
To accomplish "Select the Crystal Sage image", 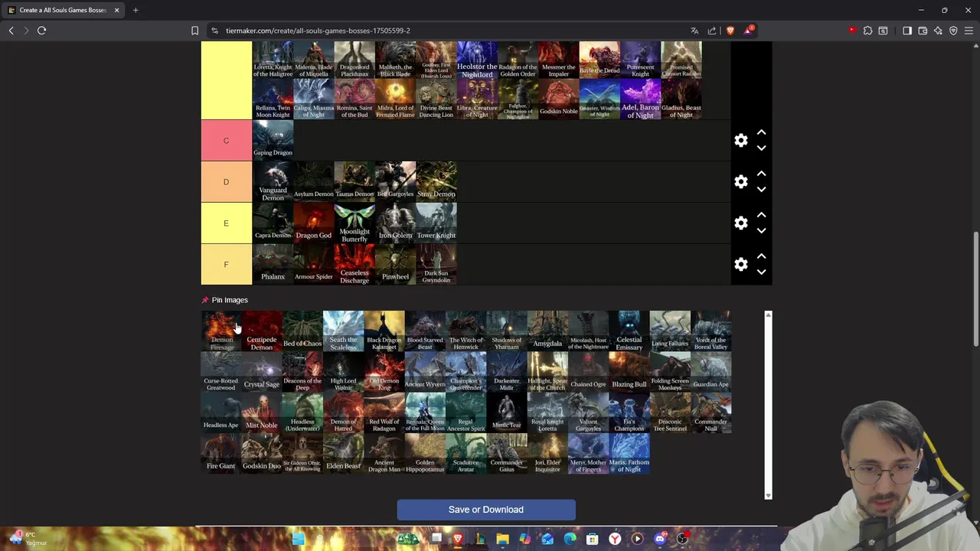I will click(262, 372).
